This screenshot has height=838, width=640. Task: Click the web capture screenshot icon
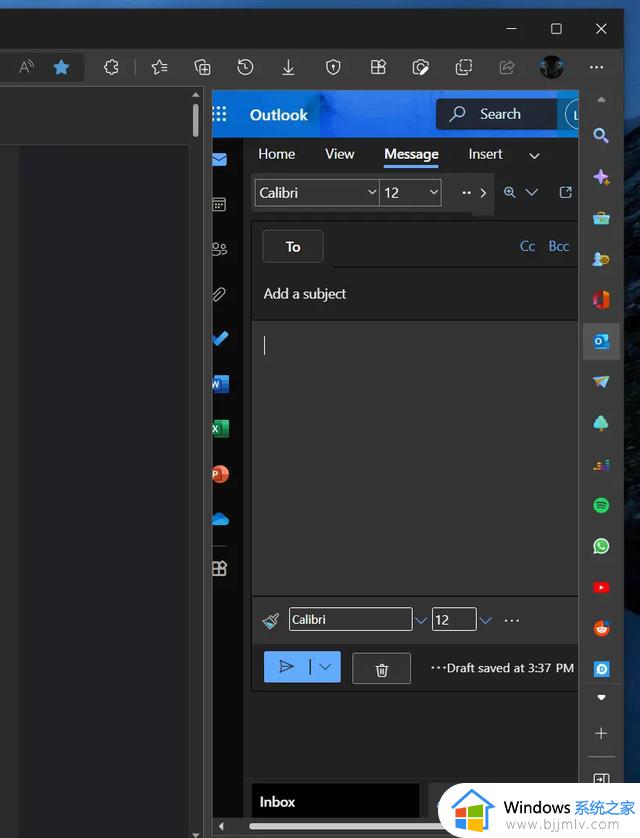pos(420,67)
